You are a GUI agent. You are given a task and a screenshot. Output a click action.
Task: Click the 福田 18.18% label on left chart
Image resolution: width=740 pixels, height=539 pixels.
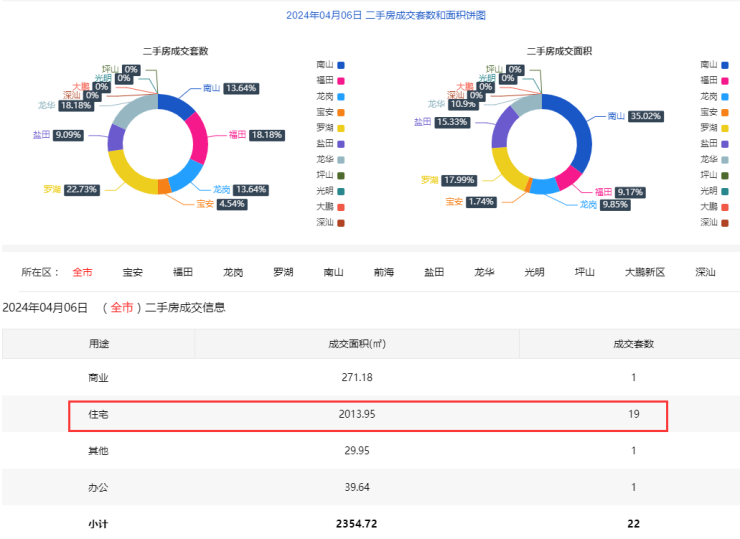(x=255, y=133)
